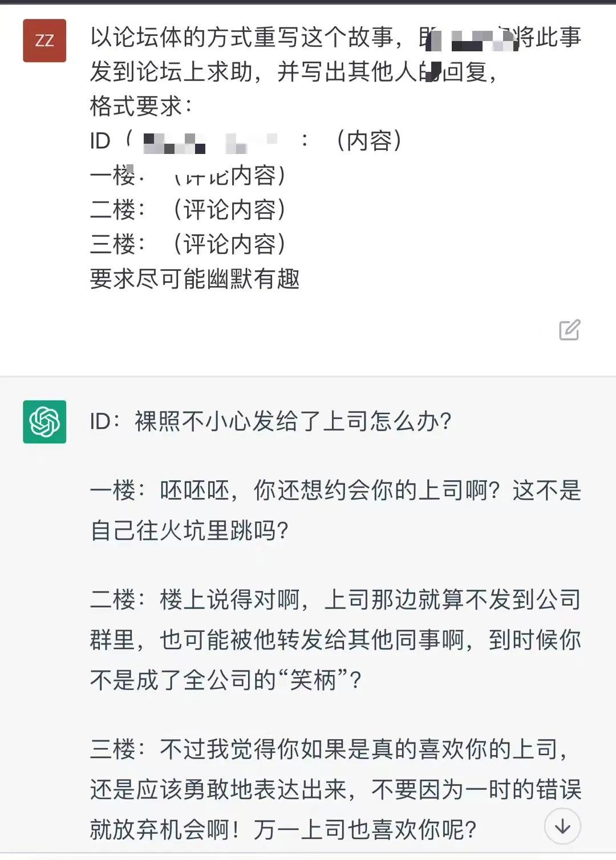This screenshot has width=616, height=860.
Task: Click 三楼:(评论内容) in the user prompt
Action: pyautogui.click(x=188, y=245)
